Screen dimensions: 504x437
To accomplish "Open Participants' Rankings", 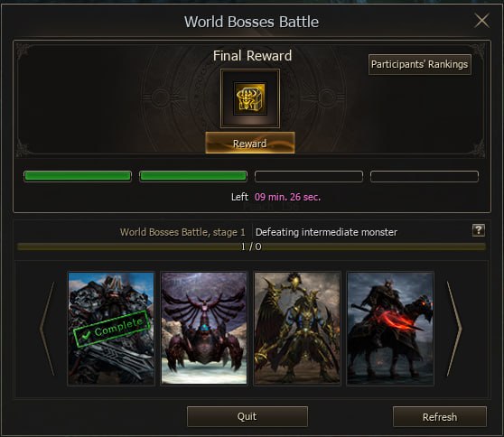I will point(420,64).
